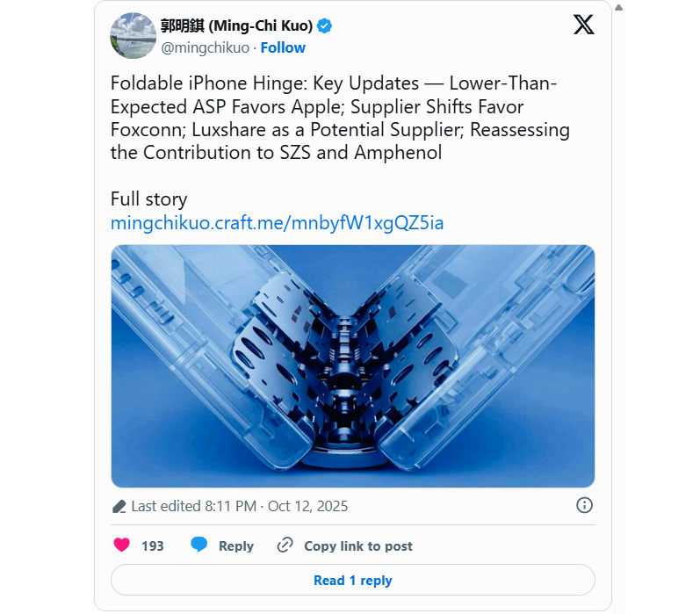Click the Copy link to post text
This screenshot has width=700, height=614.
(x=357, y=546)
